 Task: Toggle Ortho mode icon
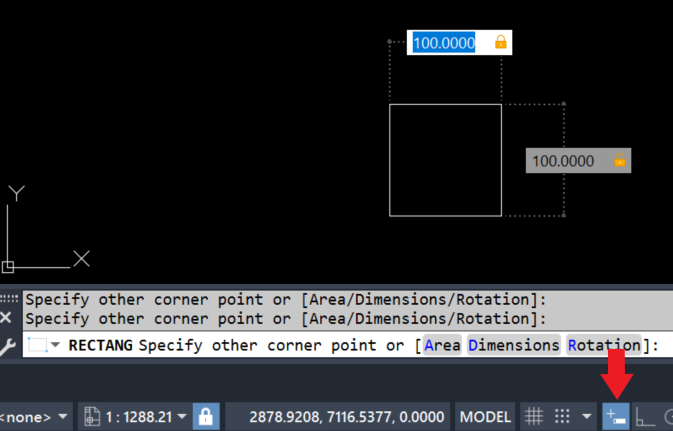coord(645,416)
